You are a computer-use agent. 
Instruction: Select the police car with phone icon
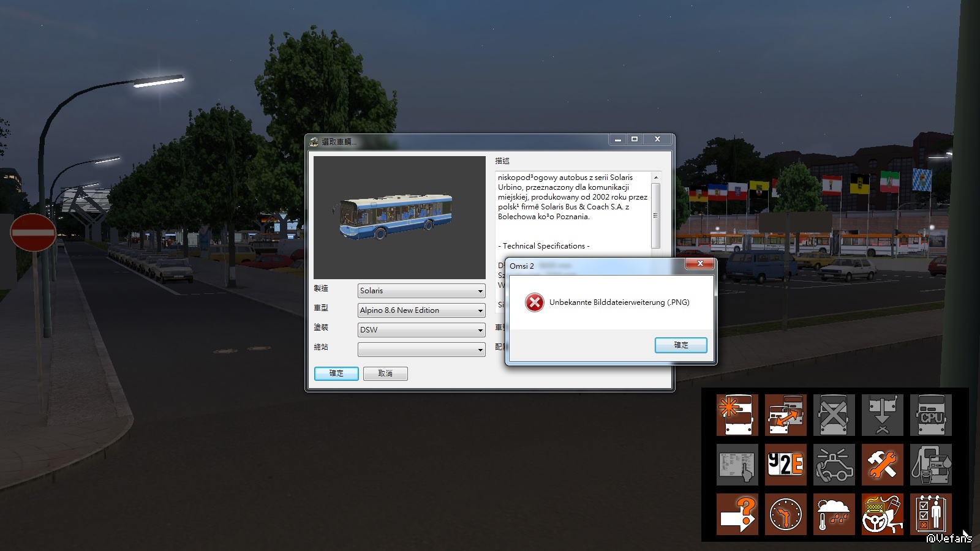834,465
